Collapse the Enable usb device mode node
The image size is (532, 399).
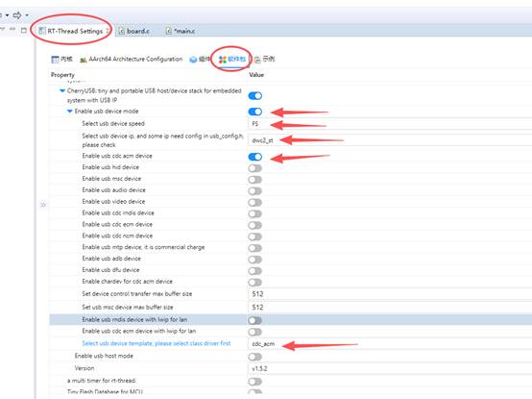(x=69, y=111)
